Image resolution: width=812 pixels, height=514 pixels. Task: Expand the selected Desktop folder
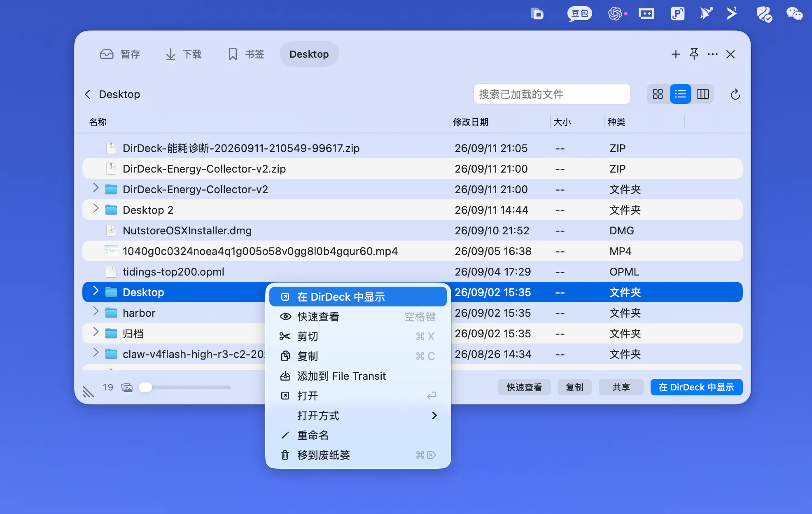tap(96, 291)
